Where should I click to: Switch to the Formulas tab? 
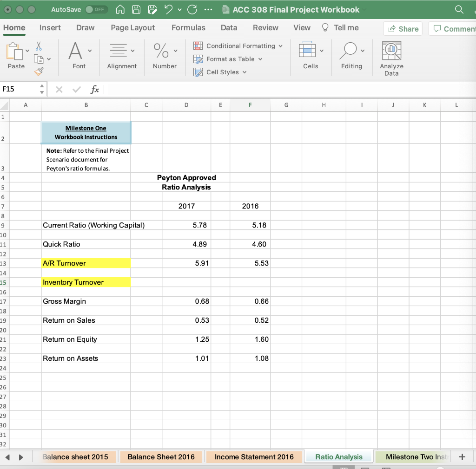point(189,27)
